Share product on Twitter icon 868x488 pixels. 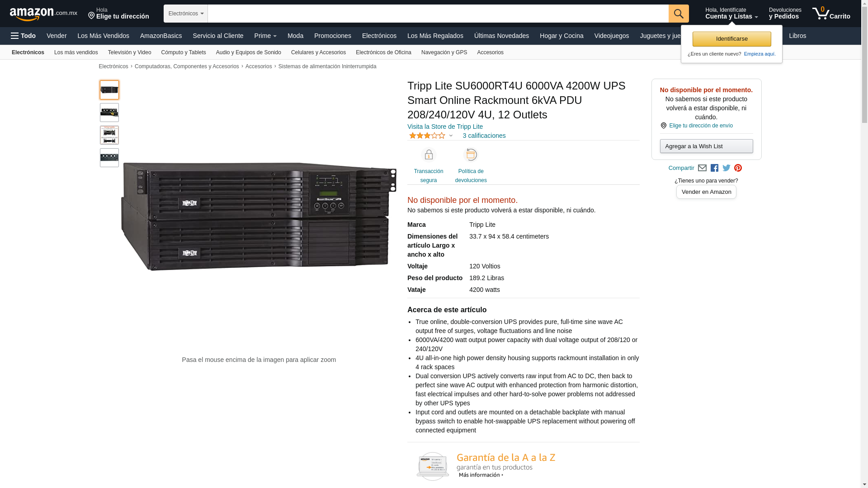(x=726, y=168)
